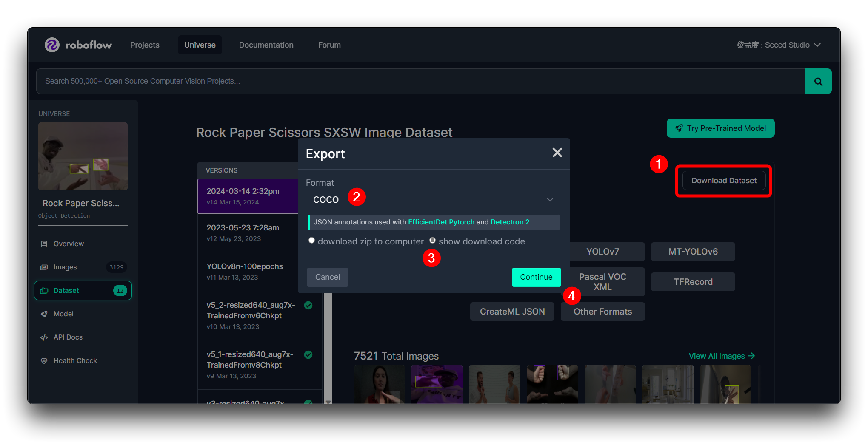The width and height of the screenshot is (868, 445).
Task: Click the 12 badge on Dataset
Action: point(120,291)
